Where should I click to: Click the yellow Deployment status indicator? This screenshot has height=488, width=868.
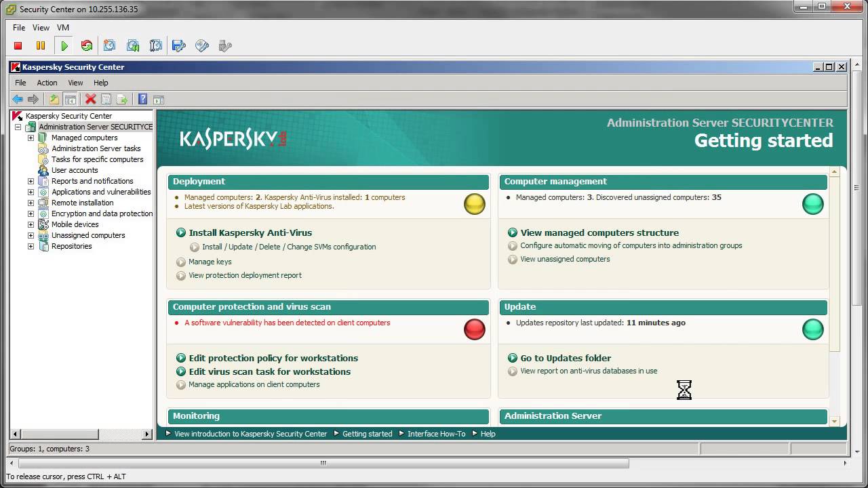tap(475, 204)
